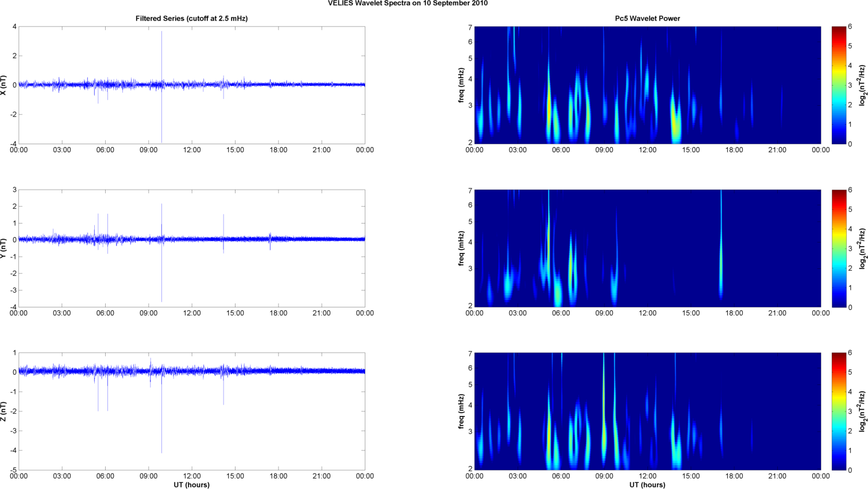Click the large spike near 10:00 in the X series plot
Screen dimensions: 868x489
tap(161, 86)
